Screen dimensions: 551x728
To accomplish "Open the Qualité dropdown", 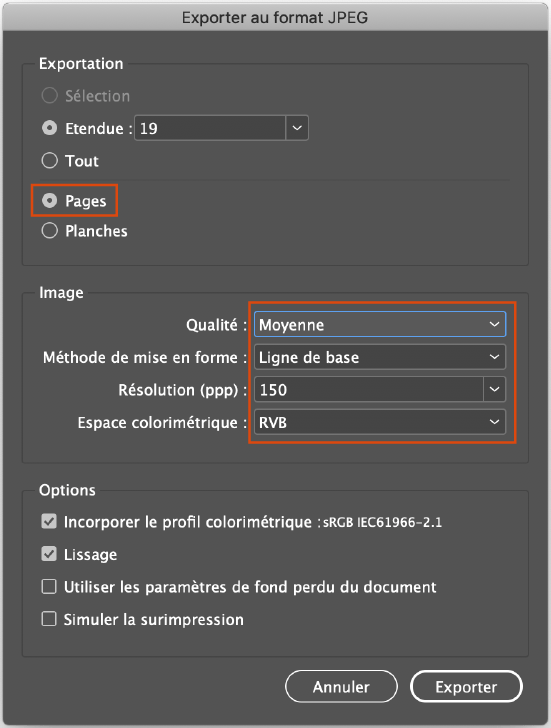I will coord(380,324).
